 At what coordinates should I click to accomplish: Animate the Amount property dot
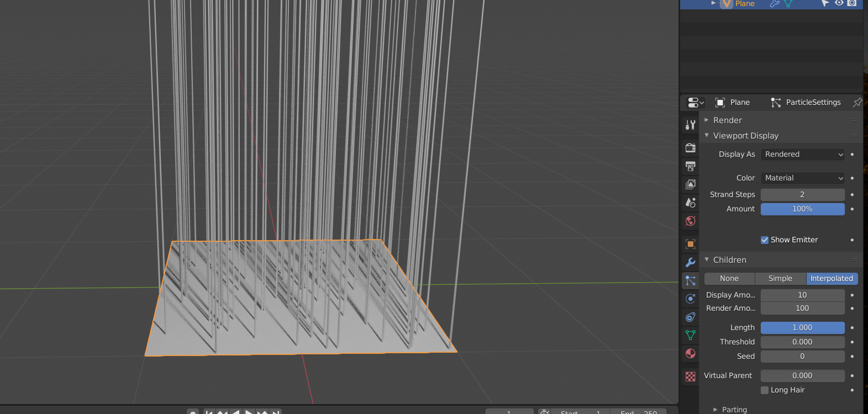click(x=852, y=209)
